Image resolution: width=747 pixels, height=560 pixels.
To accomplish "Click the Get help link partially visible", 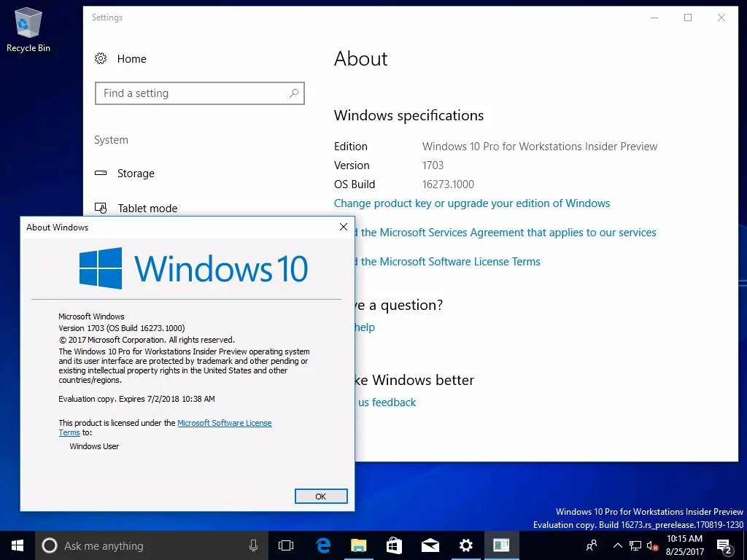I will tap(365, 327).
